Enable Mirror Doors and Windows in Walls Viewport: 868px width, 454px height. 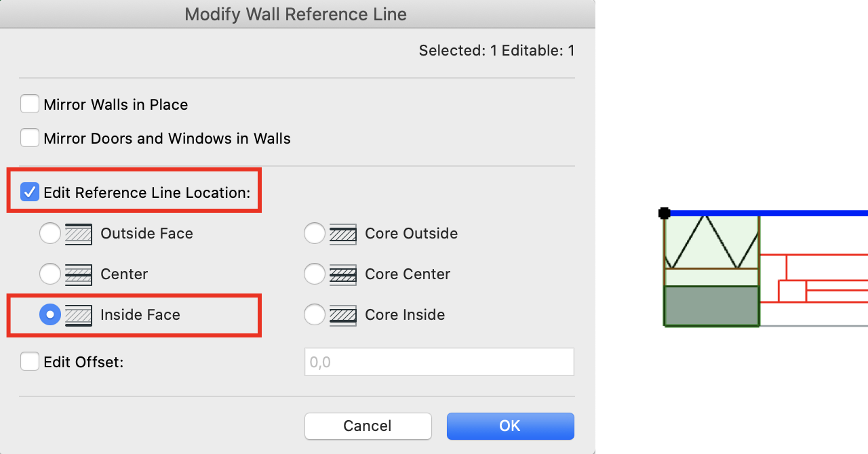(30, 138)
